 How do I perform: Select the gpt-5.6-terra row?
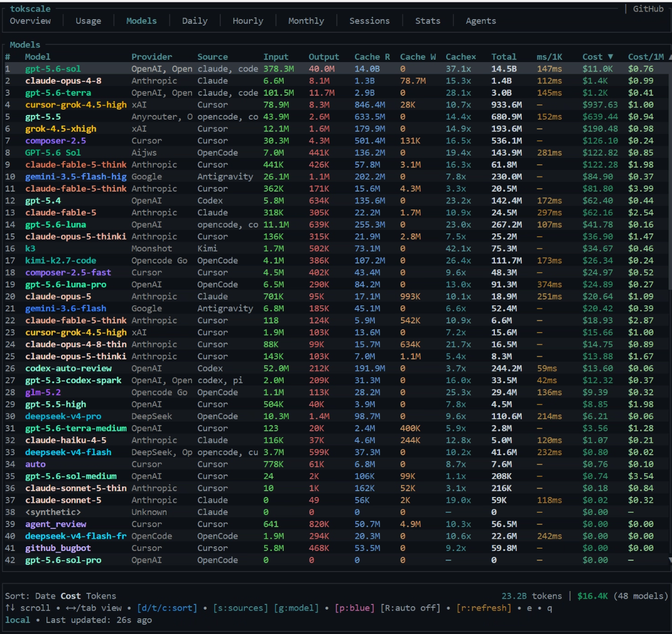pyautogui.click(x=335, y=92)
